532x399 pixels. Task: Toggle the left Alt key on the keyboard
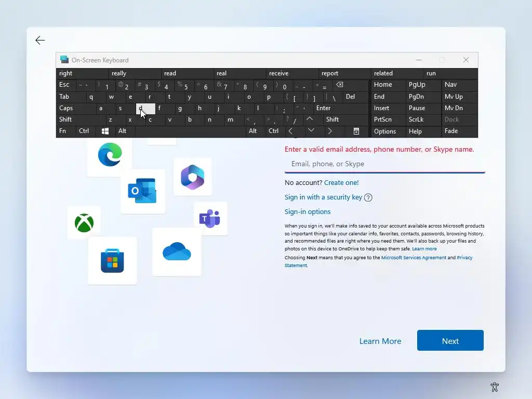(125, 131)
